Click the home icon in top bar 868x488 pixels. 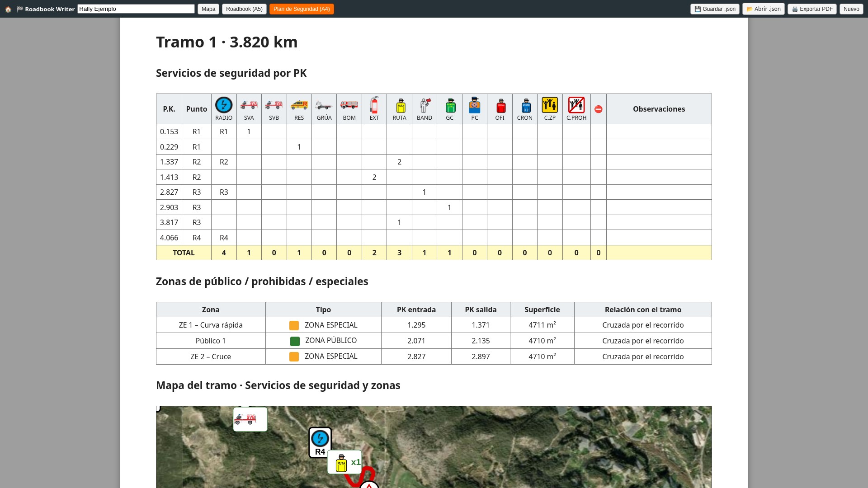8,9
